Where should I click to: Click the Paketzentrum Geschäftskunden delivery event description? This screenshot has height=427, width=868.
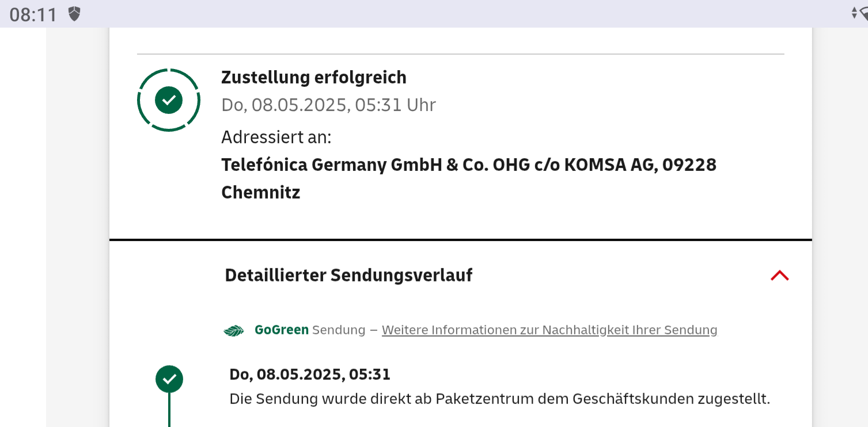pyautogui.click(x=499, y=399)
